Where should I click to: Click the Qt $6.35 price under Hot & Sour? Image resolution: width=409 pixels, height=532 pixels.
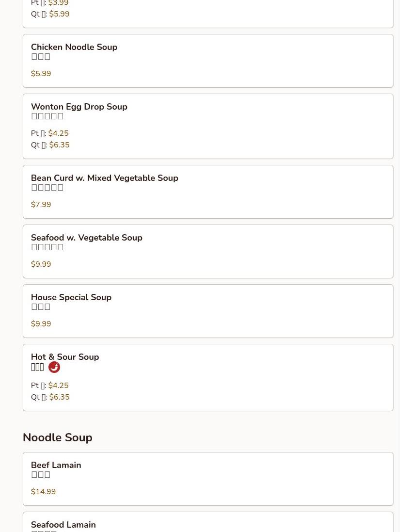(59, 397)
